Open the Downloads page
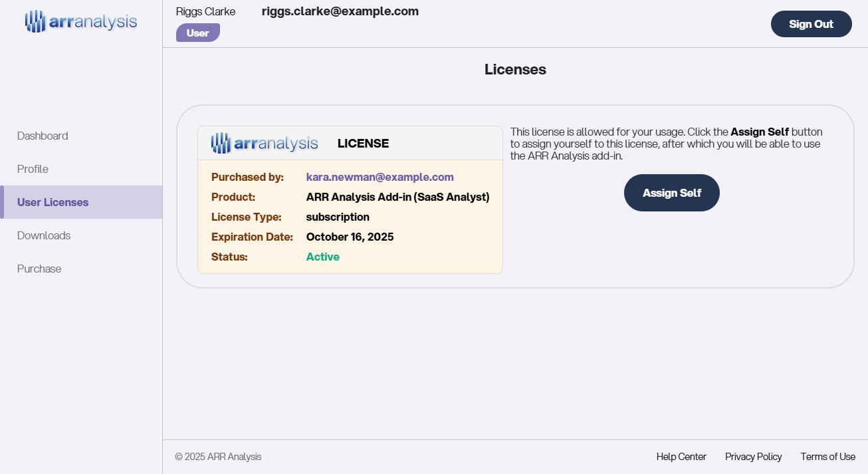The height and width of the screenshot is (474, 868). pyautogui.click(x=43, y=235)
